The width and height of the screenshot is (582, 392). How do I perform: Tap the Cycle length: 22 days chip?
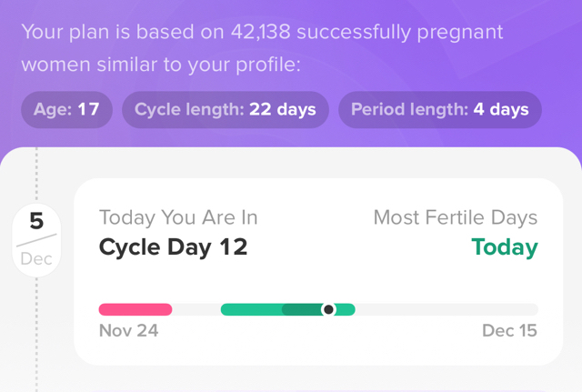click(x=226, y=110)
